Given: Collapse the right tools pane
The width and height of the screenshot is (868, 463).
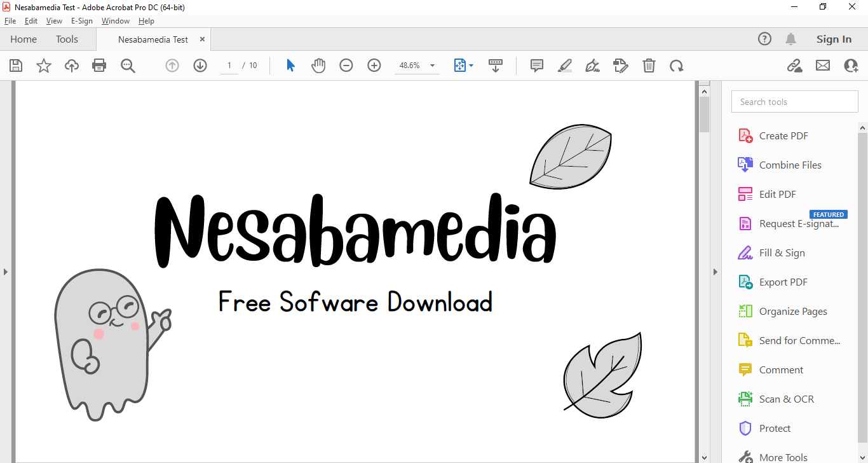Looking at the screenshot, I should coord(715,272).
